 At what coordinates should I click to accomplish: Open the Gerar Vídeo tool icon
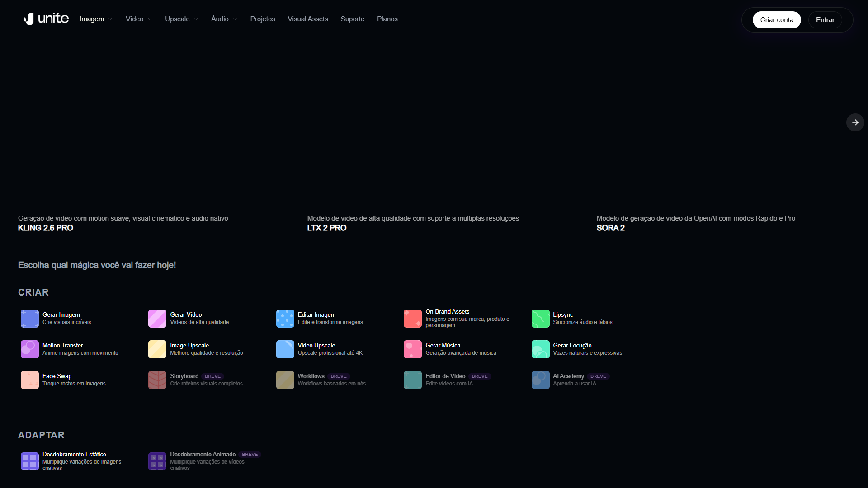tap(157, 319)
